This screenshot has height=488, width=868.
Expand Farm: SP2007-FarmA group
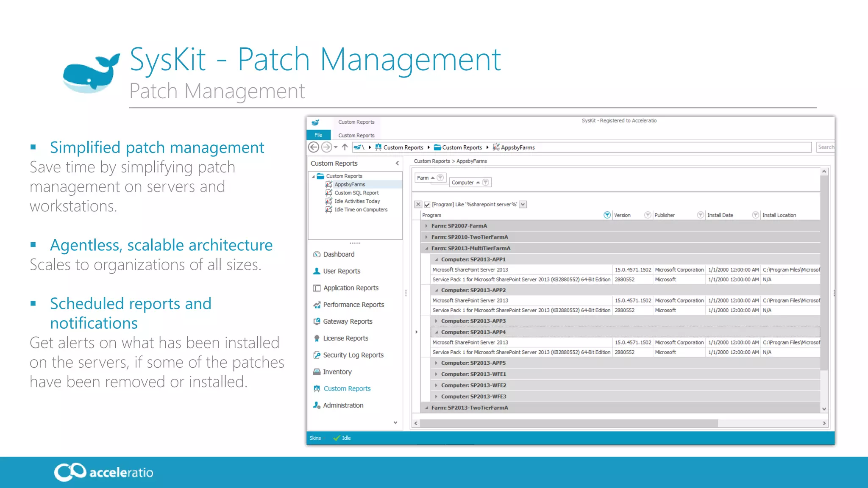coord(426,226)
